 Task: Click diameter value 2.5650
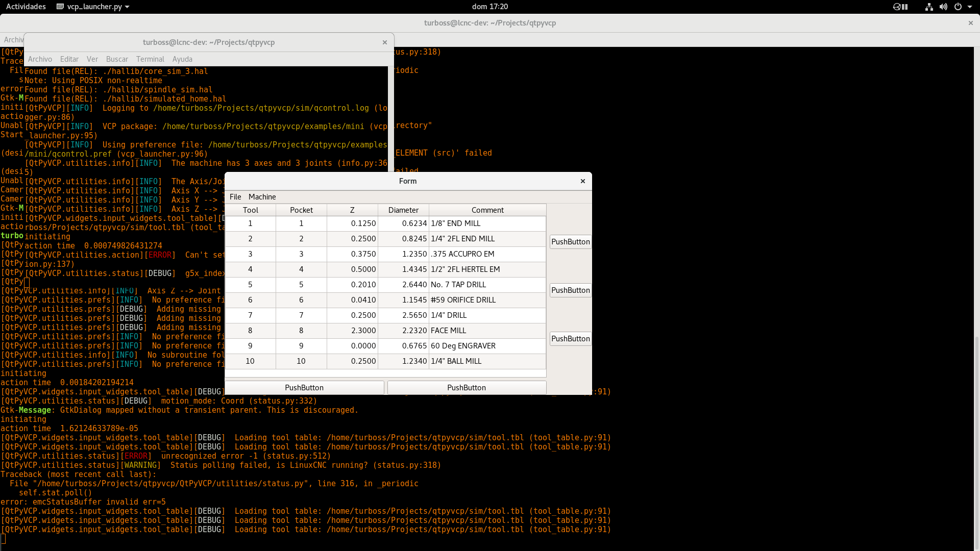pos(403,315)
